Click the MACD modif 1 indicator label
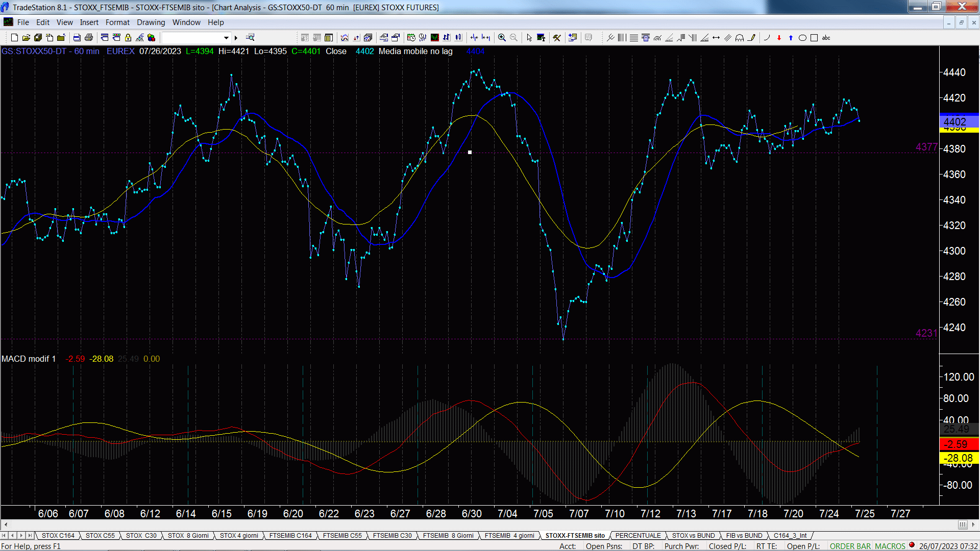This screenshot has height=551, width=980. coord(29,359)
